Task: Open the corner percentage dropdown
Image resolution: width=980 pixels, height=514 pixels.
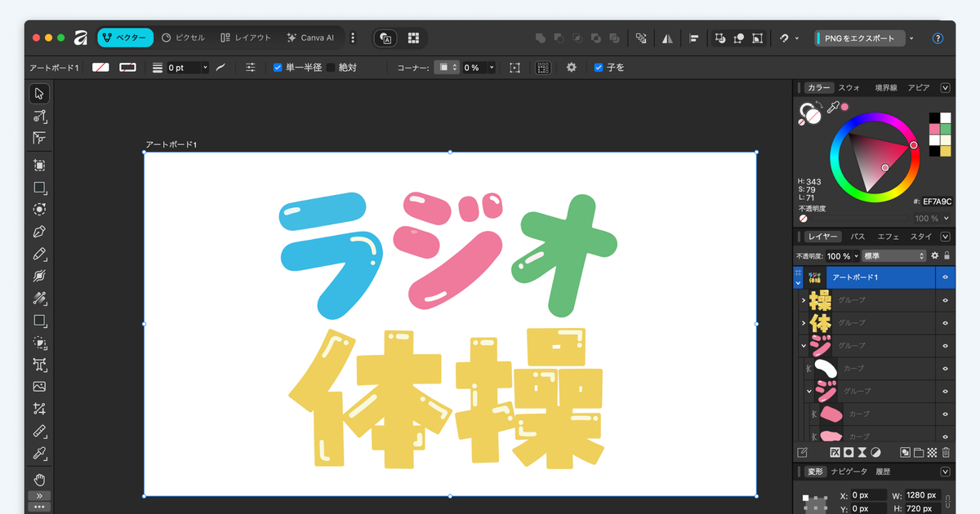Action: click(x=492, y=68)
